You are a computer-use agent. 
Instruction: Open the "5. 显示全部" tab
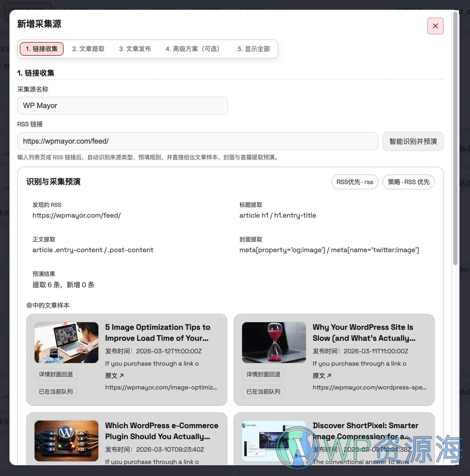(254, 49)
